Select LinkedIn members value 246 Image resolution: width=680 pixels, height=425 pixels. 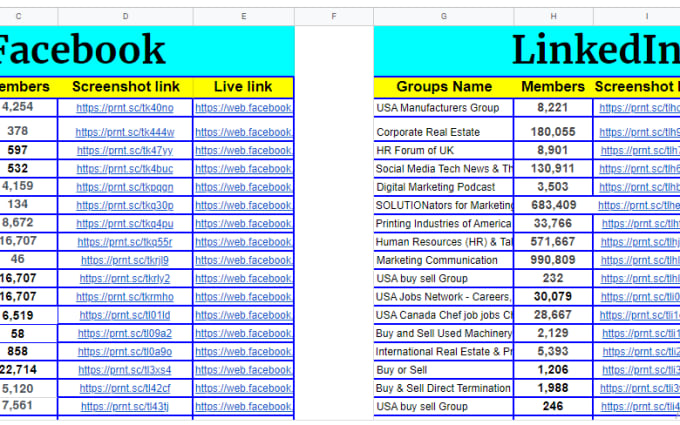553,406
